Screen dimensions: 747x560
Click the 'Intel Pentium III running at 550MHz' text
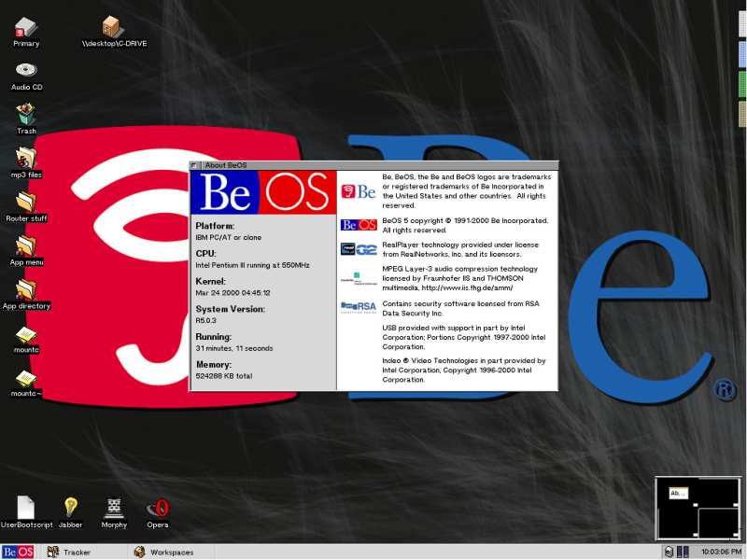pyautogui.click(x=252, y=265)
